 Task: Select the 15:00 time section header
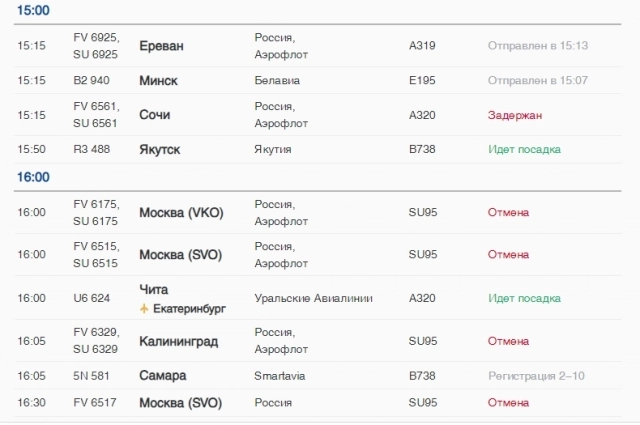point(33,10)
